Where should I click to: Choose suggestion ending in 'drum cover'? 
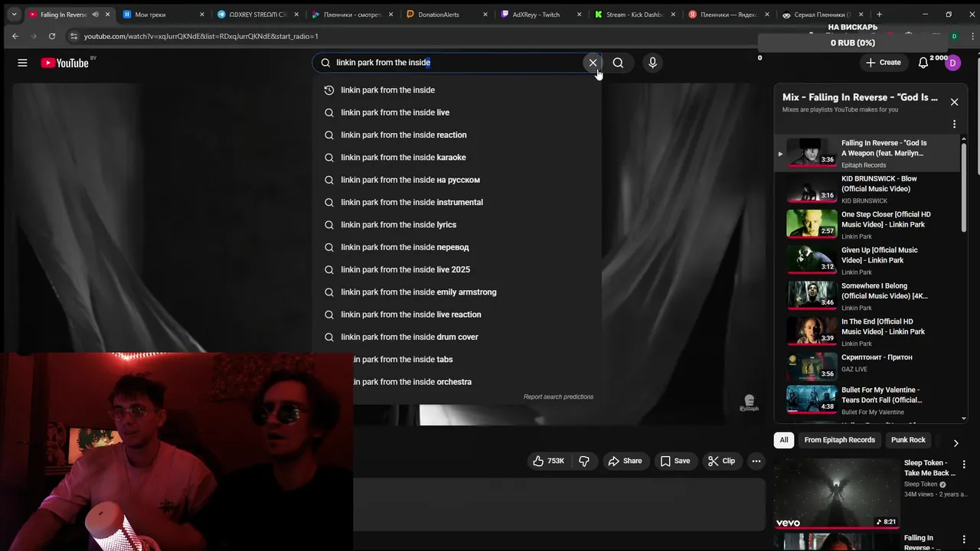pyautogui.click(x=456, y=337)
